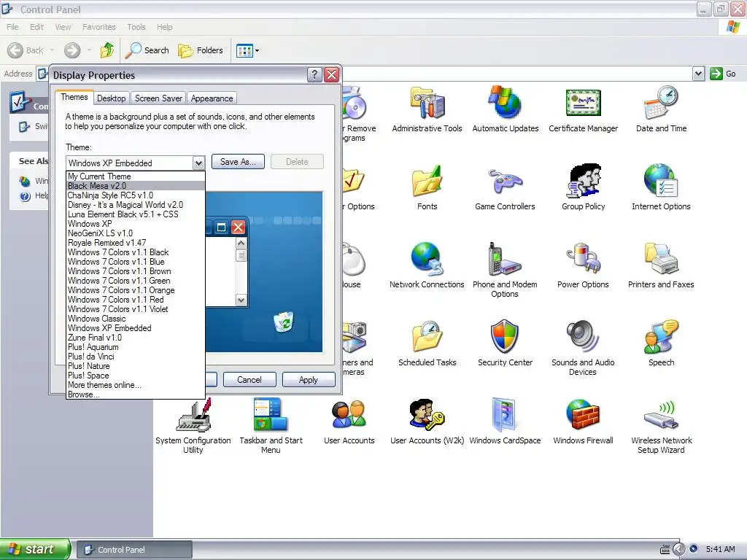Select Control Panel in the taskbar
Screen dimensions: 747x560
coord(134,550)
